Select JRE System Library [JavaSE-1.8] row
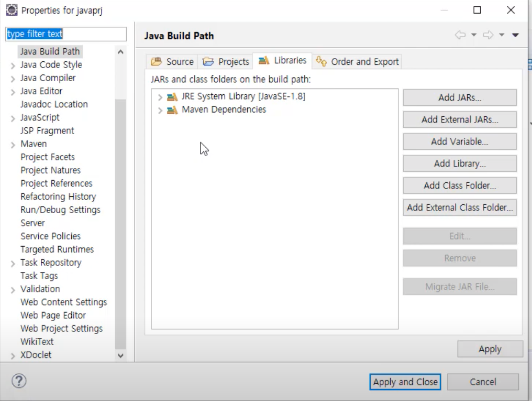 [243, 97]
